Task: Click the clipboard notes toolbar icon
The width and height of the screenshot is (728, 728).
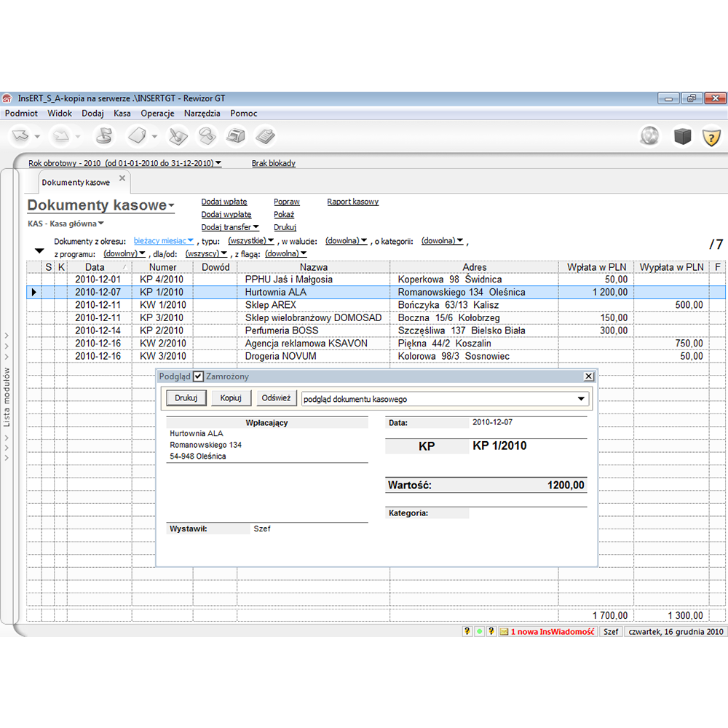Action: [265, 136]
